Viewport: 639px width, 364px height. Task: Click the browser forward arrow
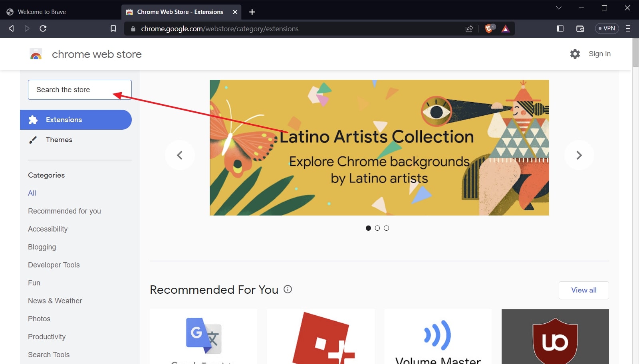tap(27, 28)
